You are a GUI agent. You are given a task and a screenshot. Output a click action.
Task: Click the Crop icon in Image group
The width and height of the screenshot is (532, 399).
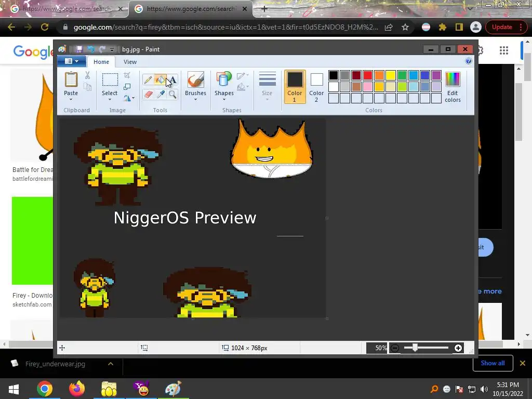click(127, 75)
